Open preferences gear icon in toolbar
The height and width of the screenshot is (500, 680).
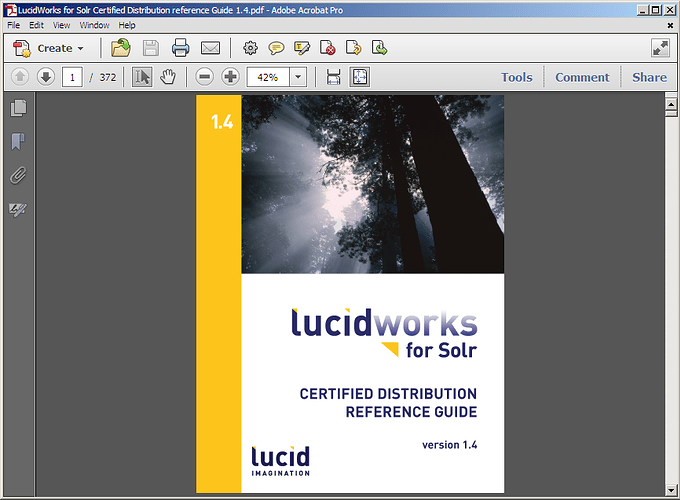pyautogui.click(x=250, y=48)
